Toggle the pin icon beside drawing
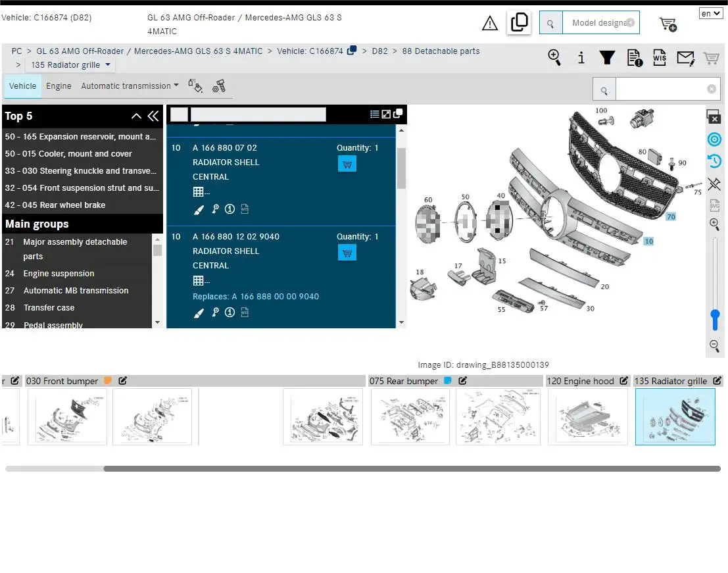This screenshot has height=573, width=728. 714,184
